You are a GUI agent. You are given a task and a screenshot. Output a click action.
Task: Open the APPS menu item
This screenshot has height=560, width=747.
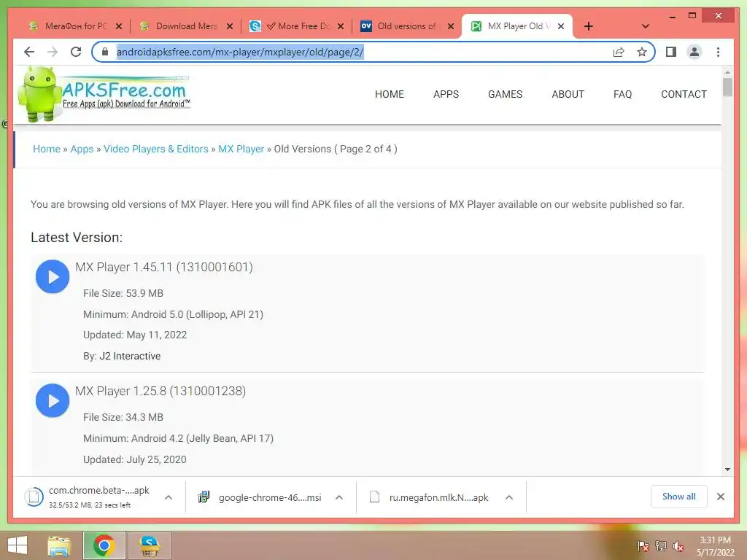tap(446, 94)
